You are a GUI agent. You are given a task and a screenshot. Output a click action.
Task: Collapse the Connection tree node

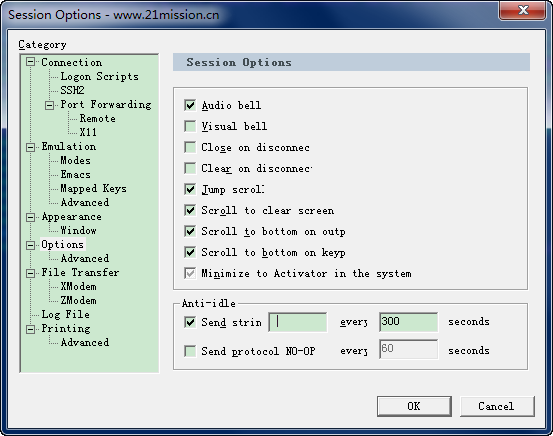coord(31,62)
